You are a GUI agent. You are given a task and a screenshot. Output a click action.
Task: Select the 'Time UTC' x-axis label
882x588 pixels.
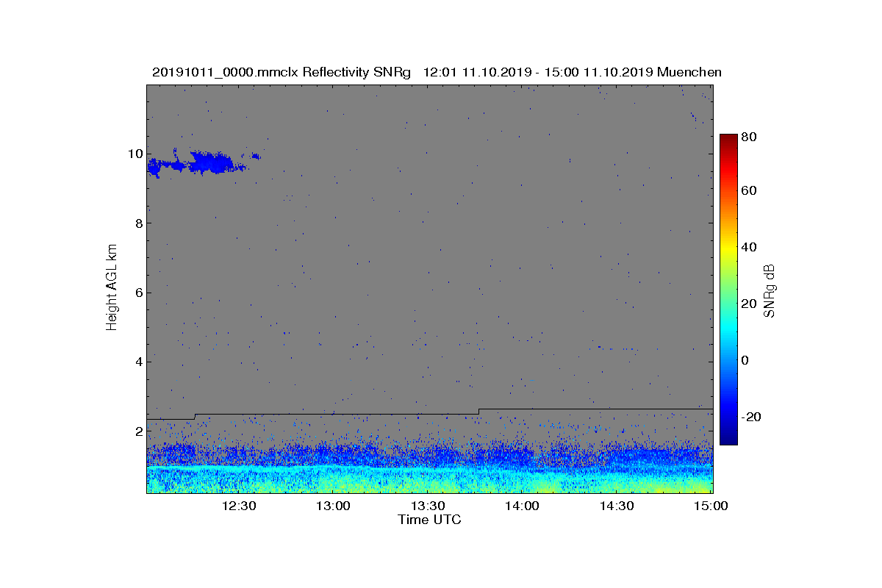430,520
